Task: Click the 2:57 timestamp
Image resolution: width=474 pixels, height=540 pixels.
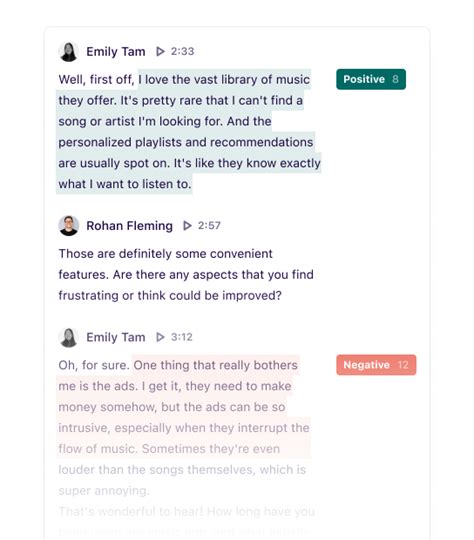Action: point(209,226)
